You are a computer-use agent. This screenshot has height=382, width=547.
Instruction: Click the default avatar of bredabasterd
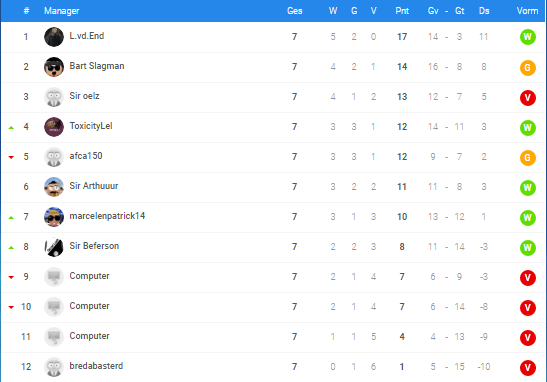click(54, 367)
